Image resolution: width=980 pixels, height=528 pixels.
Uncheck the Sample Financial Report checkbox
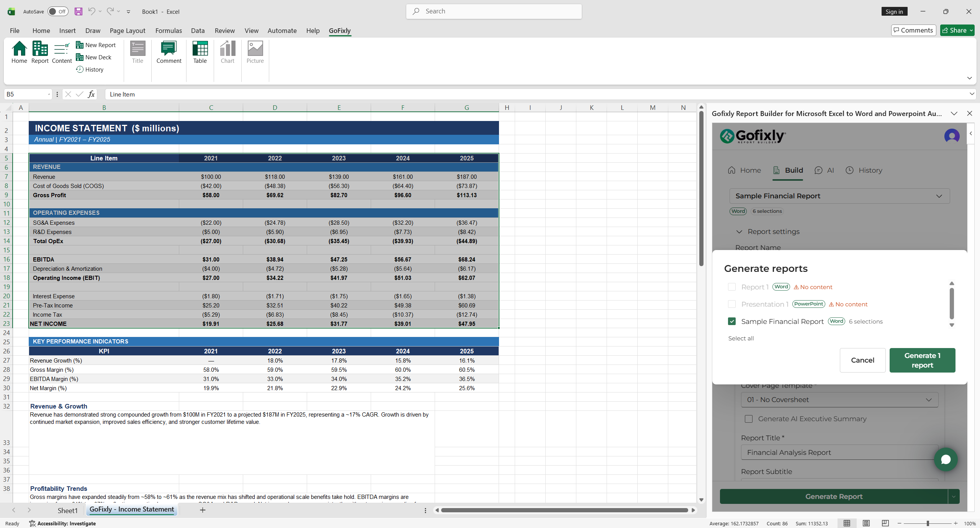[x=731, y=321]
